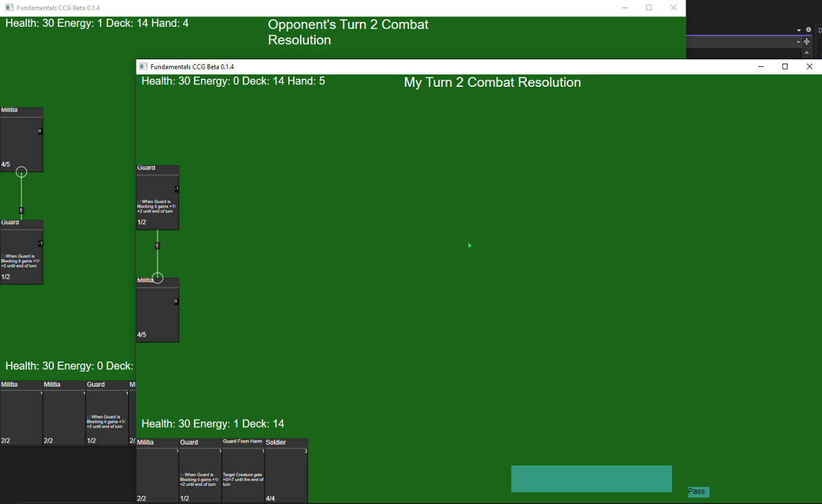Minimize the background Fundamentals CCG window
This screenshot has width=822, height=504.
(x=624, y=8)
